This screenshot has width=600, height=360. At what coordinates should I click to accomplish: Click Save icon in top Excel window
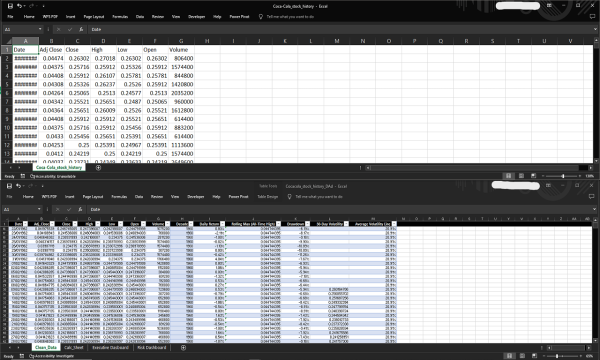[x=10, y=6]
